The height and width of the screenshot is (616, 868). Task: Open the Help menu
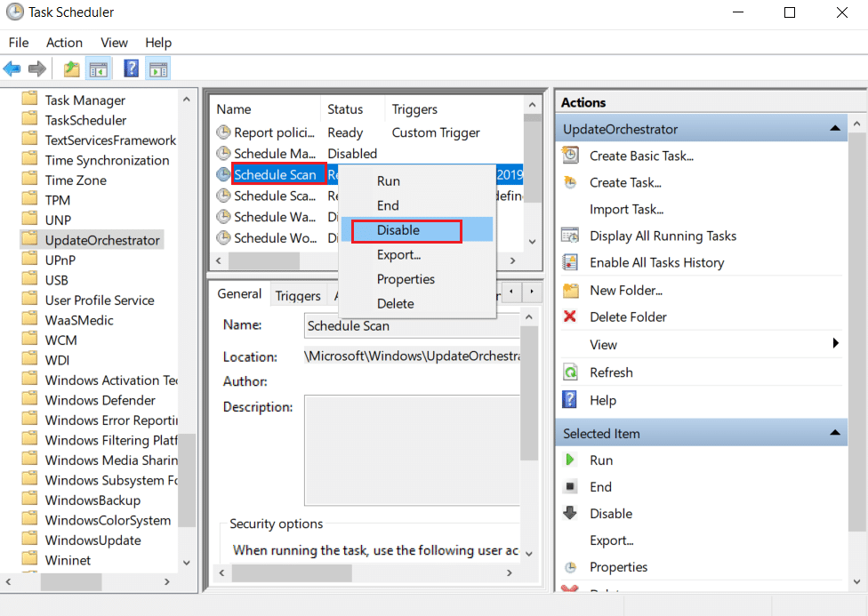point(158,43)
